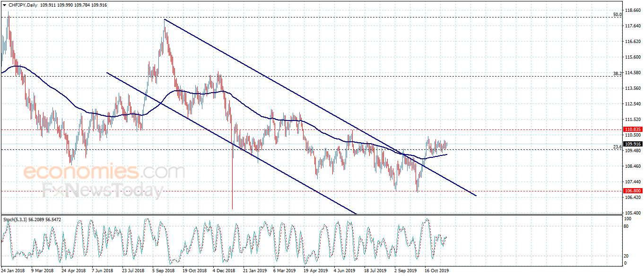Select the 5 Sep 2018 date label
This screenshot has width=644, height=276.
[164, 271]
